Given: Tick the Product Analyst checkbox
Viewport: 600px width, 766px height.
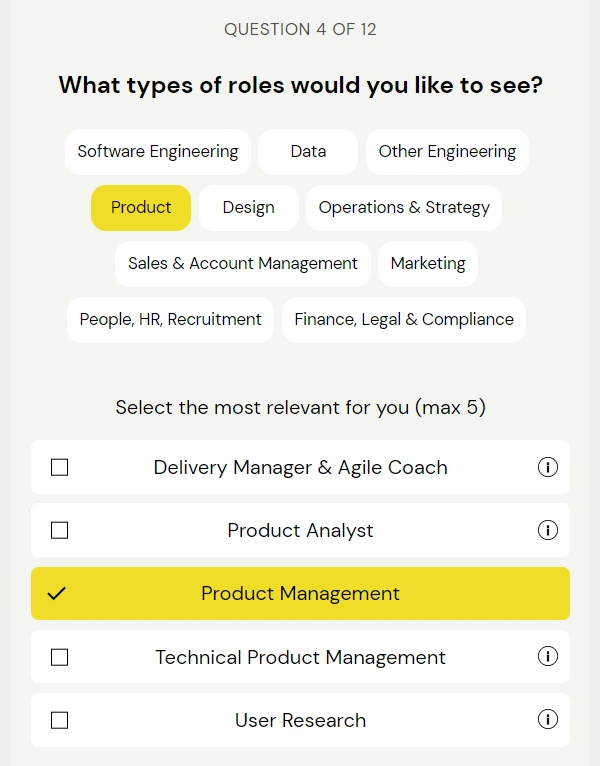Looking at the screenshot, I should pyautogui.click(x=60, y=530).
